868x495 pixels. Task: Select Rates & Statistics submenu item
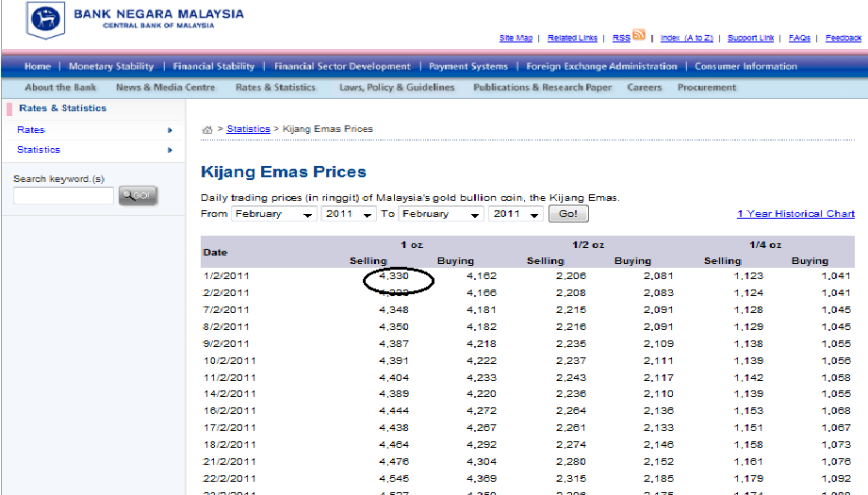coord(276,88)
